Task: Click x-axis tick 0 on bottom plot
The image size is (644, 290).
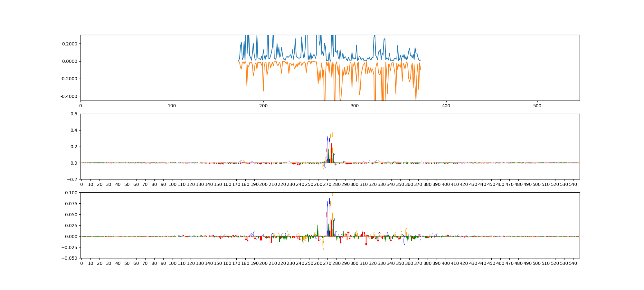Action: [x=81, y=263]
